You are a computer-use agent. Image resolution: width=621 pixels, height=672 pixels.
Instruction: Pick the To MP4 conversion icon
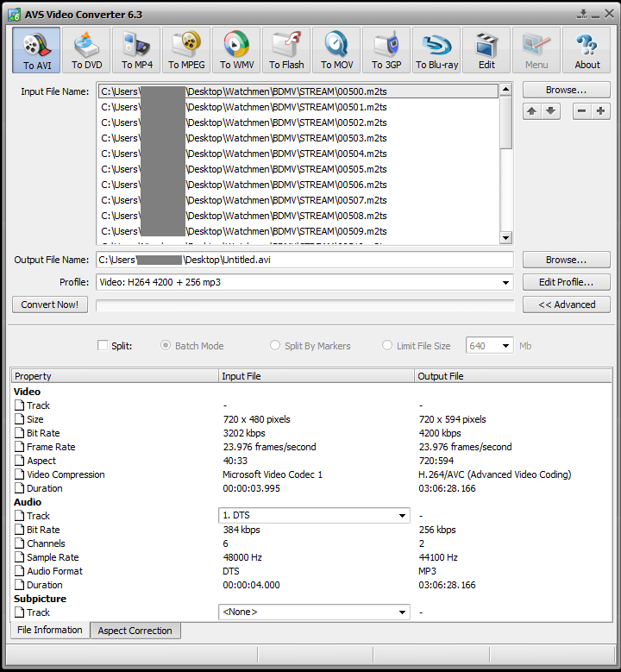tap(137, 50)
